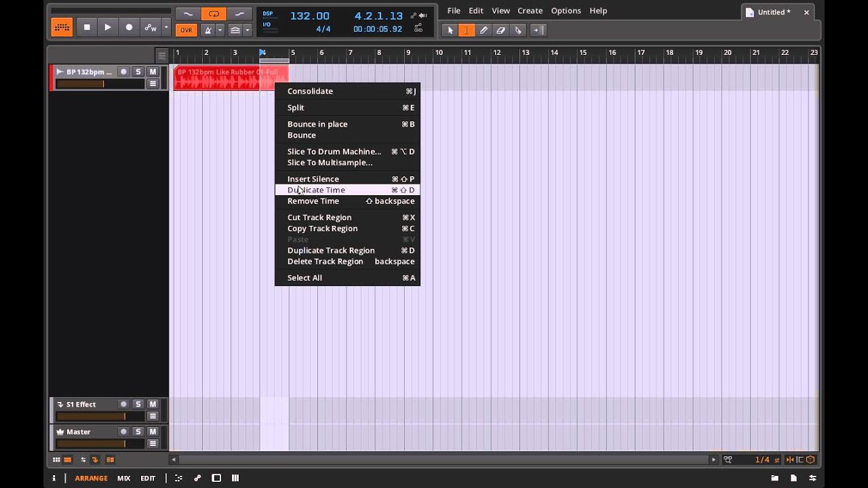Click the Bitwig keyboard logo button
The height and width of the screenshot is (488, 868).
click(x=62, y=28)
